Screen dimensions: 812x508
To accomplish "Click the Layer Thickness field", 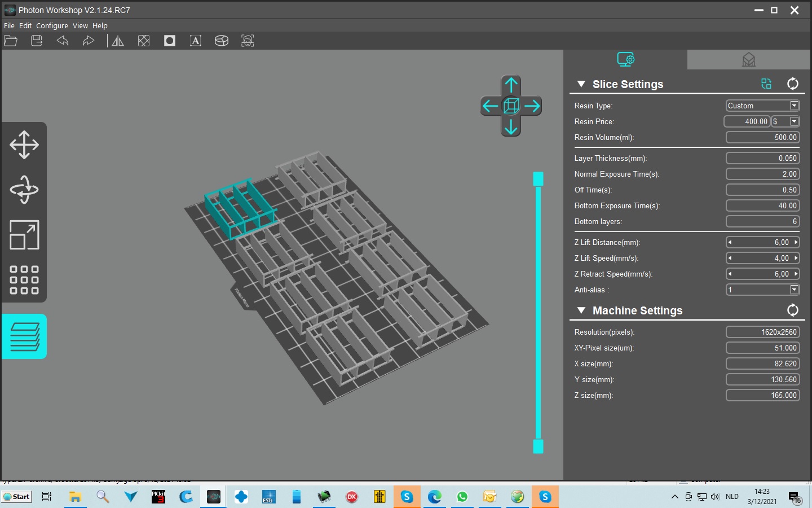I will tap(762, 158).
